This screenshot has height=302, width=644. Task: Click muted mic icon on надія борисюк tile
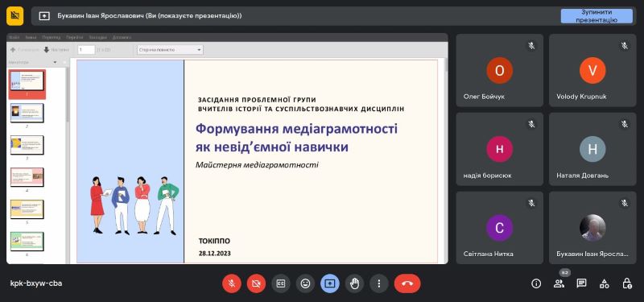(531, 124)
